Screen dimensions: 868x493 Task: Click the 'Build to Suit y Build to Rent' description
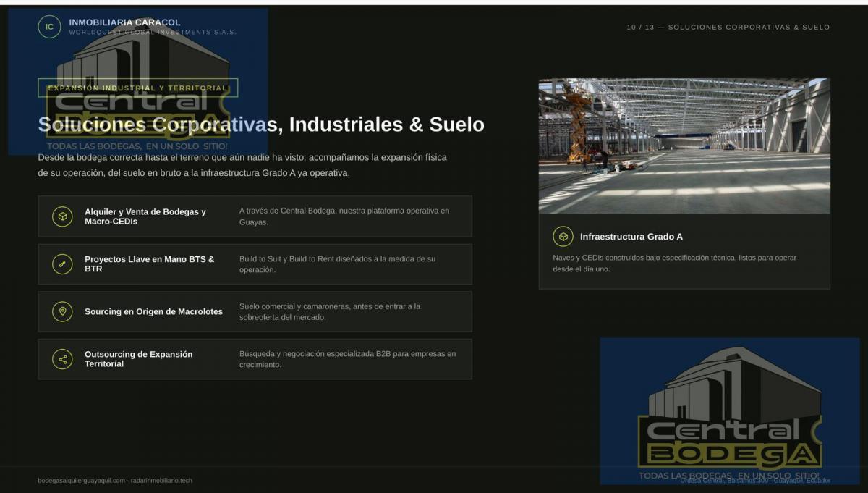point(338,264)
